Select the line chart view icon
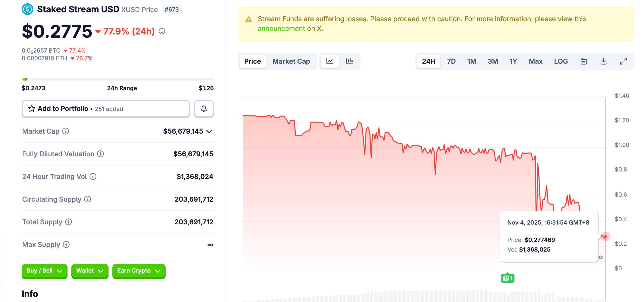This screenshot has height=302, width=644. [329, 61]
